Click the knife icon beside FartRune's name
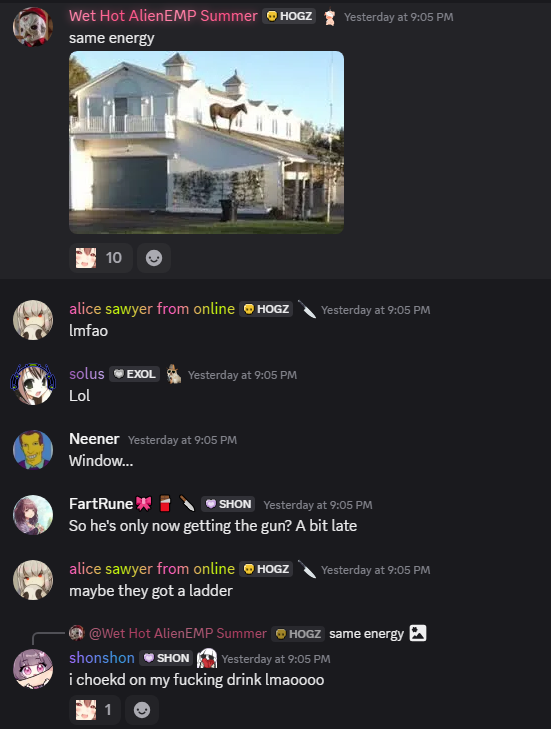The width and height of the screenshot is (551, 729). (187, 504)
